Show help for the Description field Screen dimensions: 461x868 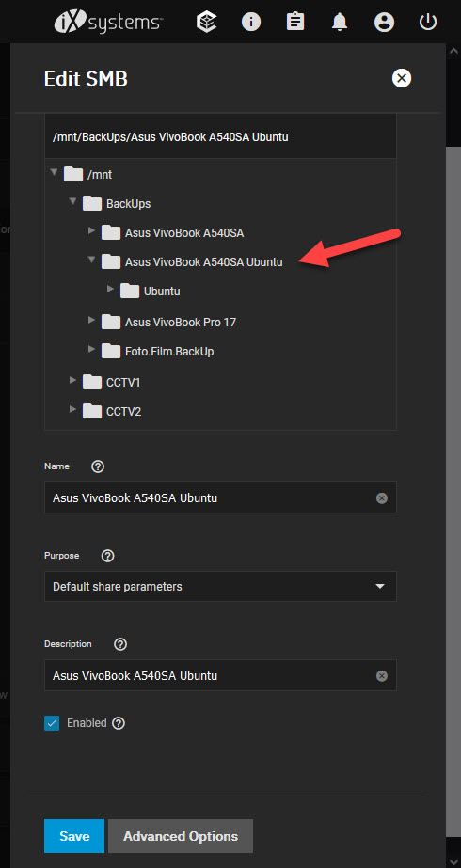pos(120,644)
